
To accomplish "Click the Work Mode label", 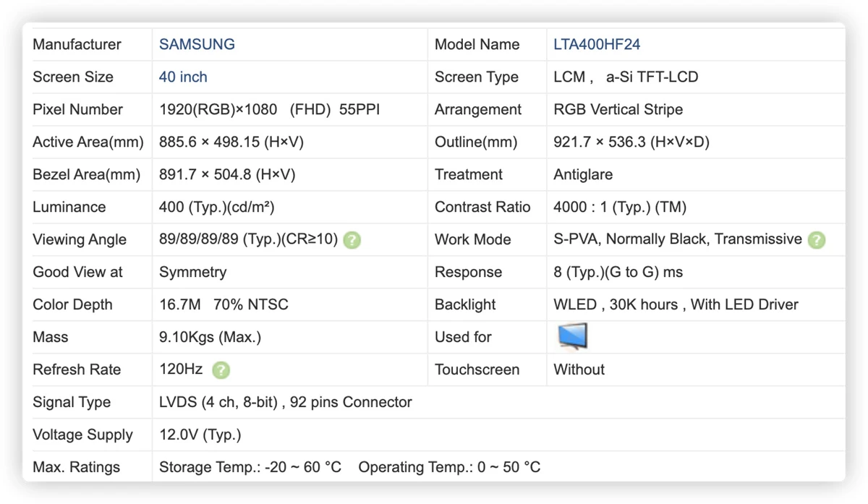I will tap(473, 239).
